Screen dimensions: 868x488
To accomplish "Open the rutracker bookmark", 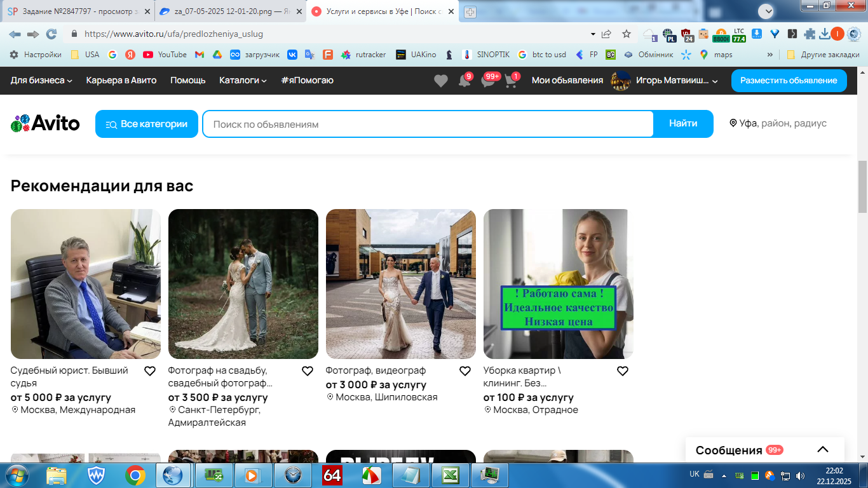I will (363, 55).
